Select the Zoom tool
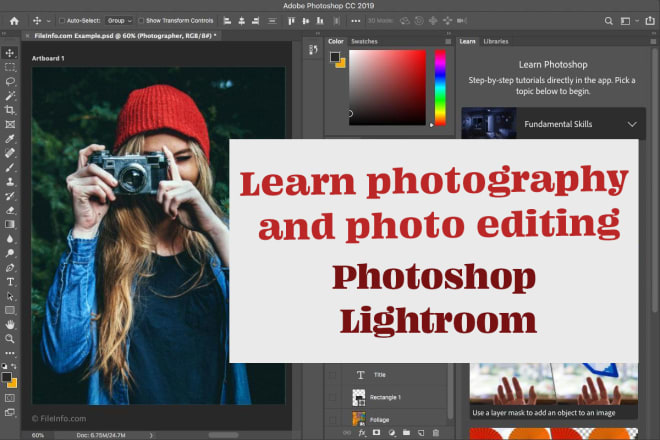This screenshot has width=660, height=440. tap(10, 339)
